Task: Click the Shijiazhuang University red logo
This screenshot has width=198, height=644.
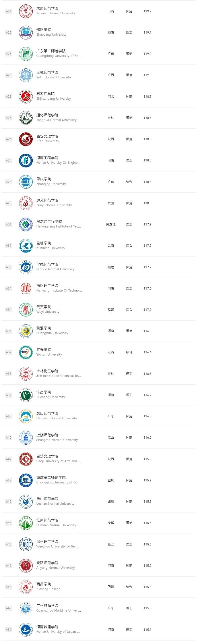Action: click(26, 97)
